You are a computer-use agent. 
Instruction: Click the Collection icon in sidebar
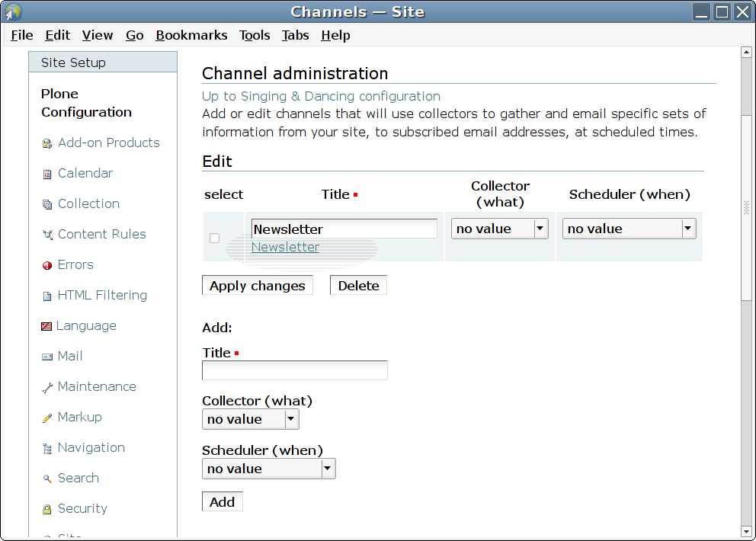[x=47, y=204]
